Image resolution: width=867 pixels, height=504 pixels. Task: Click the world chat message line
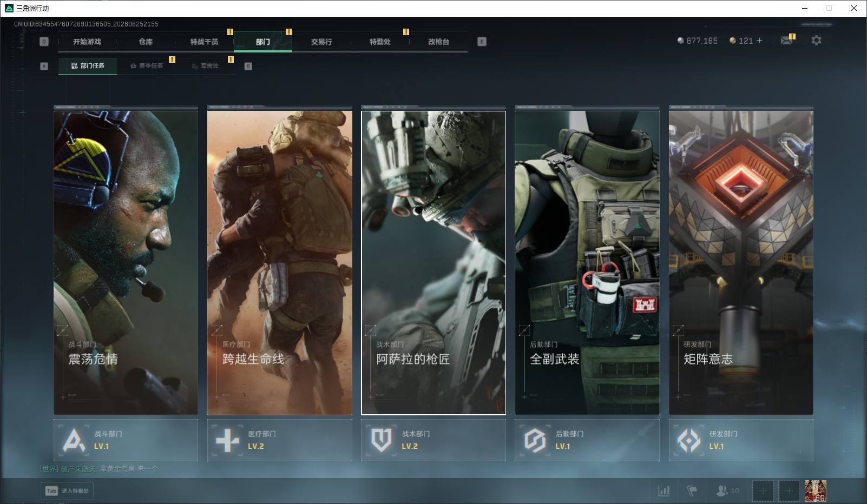[x=99, y=468]
